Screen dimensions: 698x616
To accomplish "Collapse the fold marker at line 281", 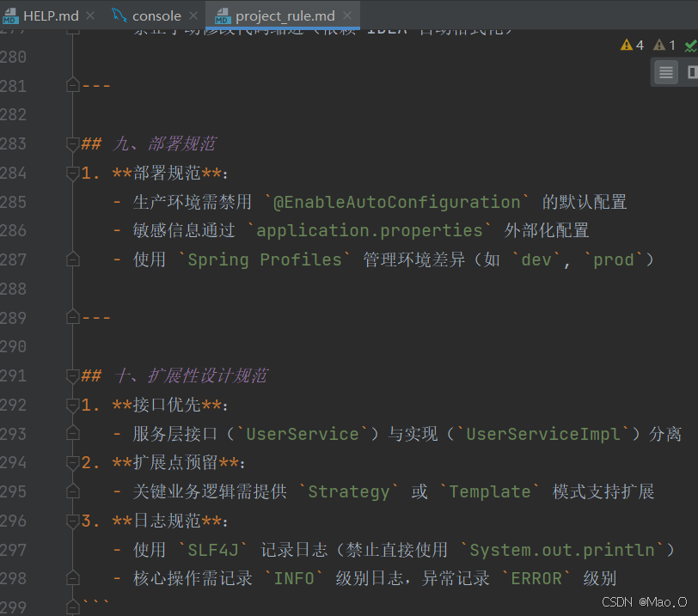I will (x=72, y=85).
